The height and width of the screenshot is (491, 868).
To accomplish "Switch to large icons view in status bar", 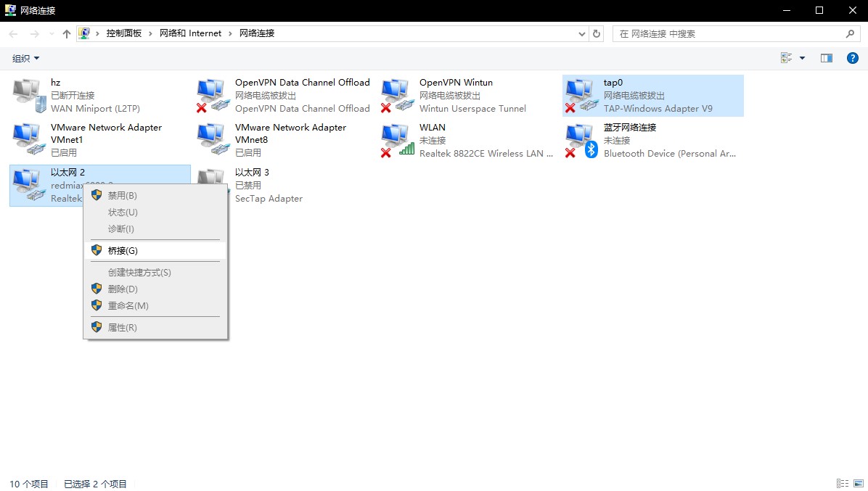I will click(859, 484).
